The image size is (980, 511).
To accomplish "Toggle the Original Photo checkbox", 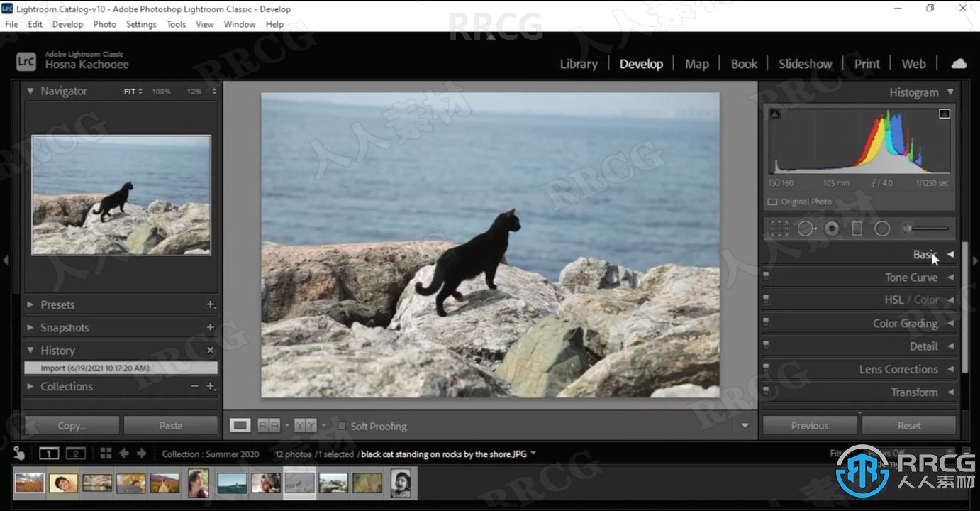I will [x=772, y=202].
